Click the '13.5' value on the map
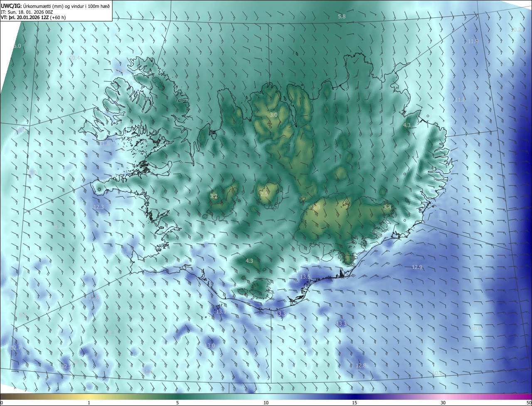The height and width of the screenshot is (406, 532). 305,277
